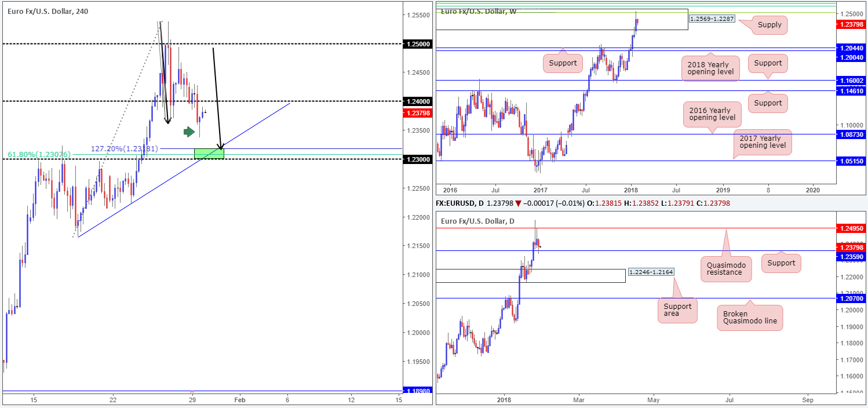Image resolution: width=868 pixels, height=408 pixels.
Task: Select the "Quasimodo resistance" callout on the daily chart
Action: tap(725, 269)
